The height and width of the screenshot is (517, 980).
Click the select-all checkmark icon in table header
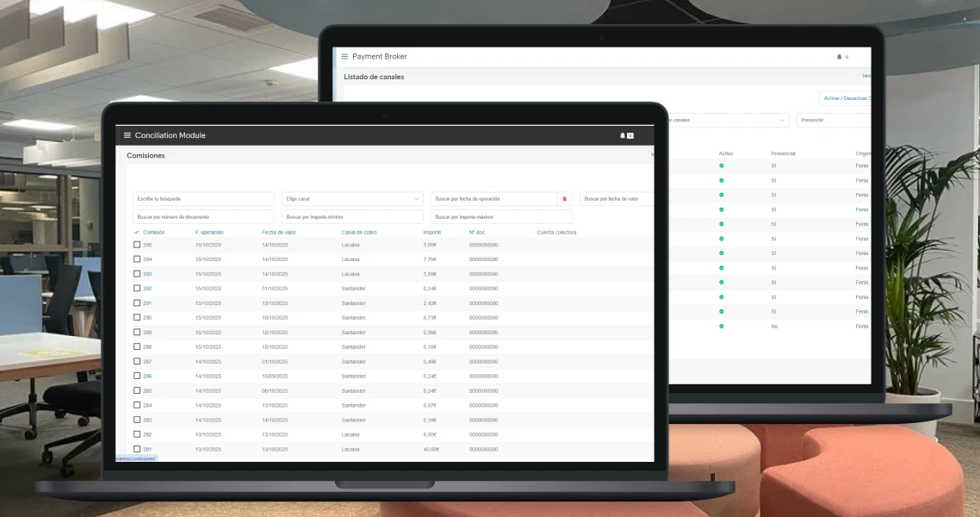pyautogui.click(x=136, y=233)
